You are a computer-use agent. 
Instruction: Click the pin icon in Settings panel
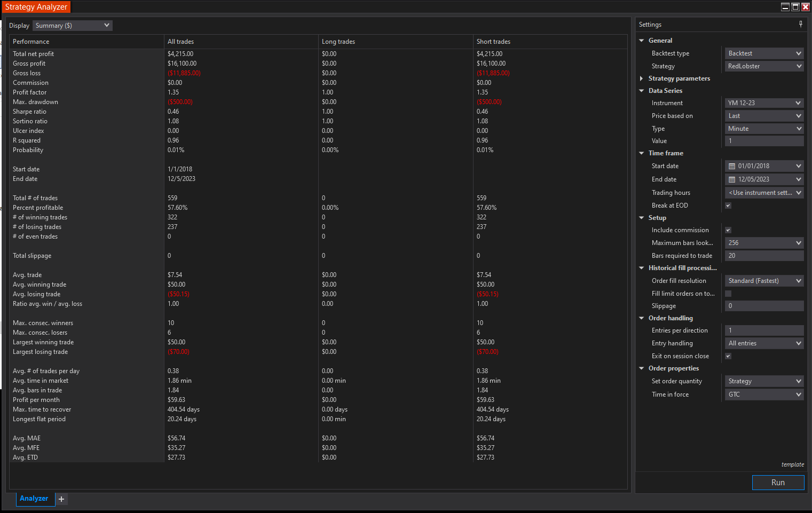click(800, 24)
